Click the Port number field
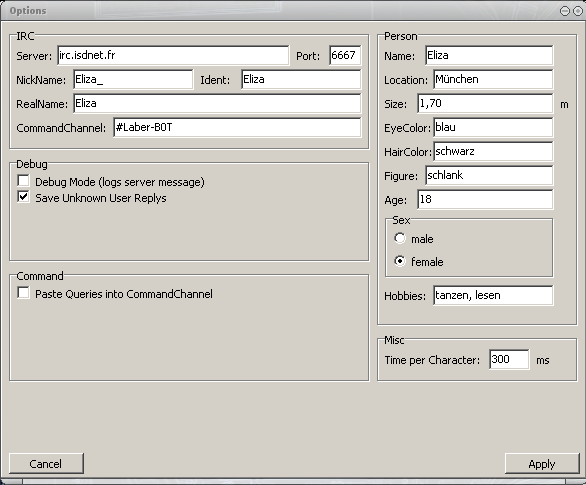Image resolution: width=586 pixels, height=485 pixels. pyautogui.click(x=345, y=55)
